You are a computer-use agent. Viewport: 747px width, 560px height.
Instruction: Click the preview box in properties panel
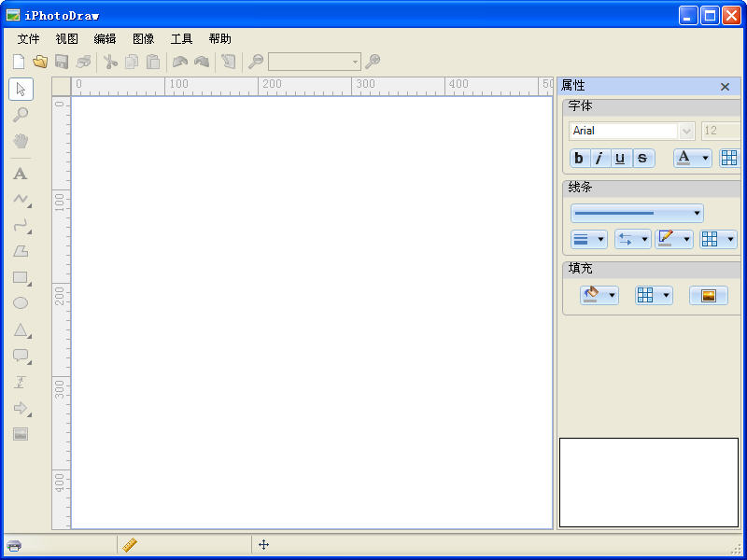tap(649, 483)
